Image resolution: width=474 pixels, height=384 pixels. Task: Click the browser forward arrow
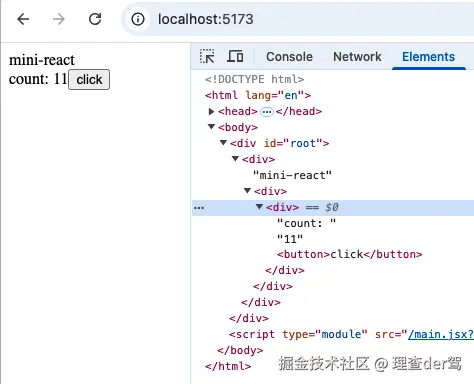(x=59, y=19)
